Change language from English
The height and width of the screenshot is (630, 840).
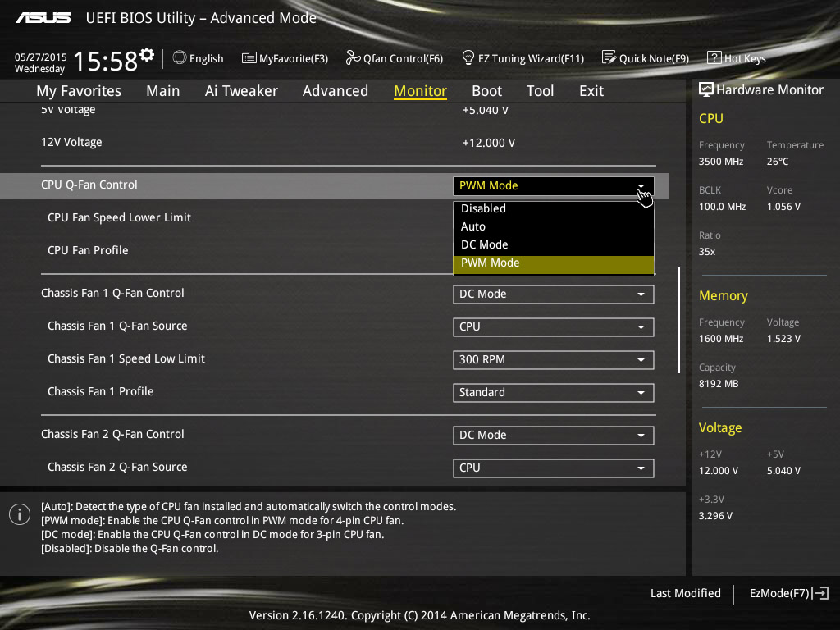[206, 58]
